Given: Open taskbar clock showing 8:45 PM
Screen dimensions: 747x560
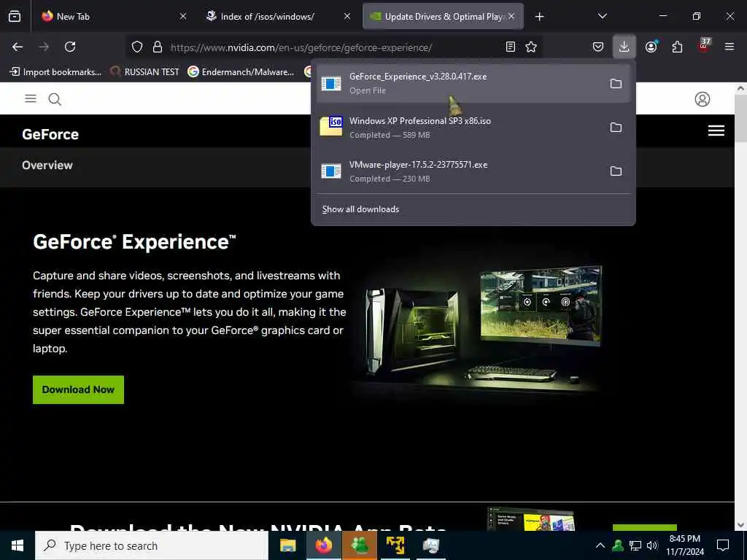Looking at the screenshot, I should point(684,545).
